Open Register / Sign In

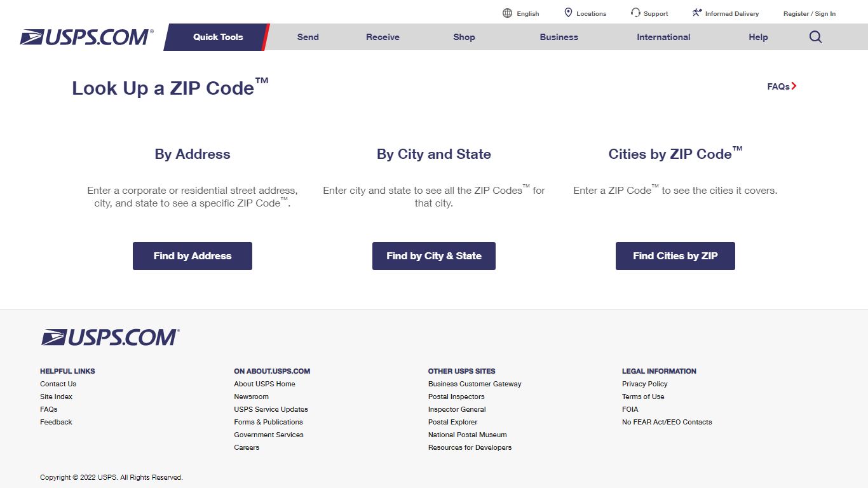pyautogui.click(x=810, y=13)
